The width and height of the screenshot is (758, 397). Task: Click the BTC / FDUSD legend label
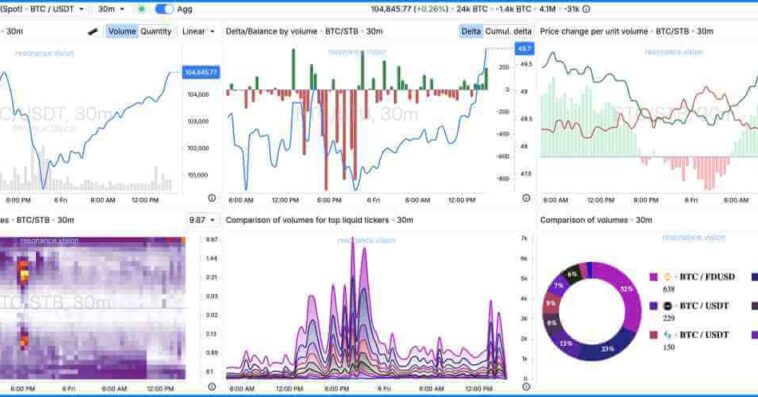click(x=707, y=277)
